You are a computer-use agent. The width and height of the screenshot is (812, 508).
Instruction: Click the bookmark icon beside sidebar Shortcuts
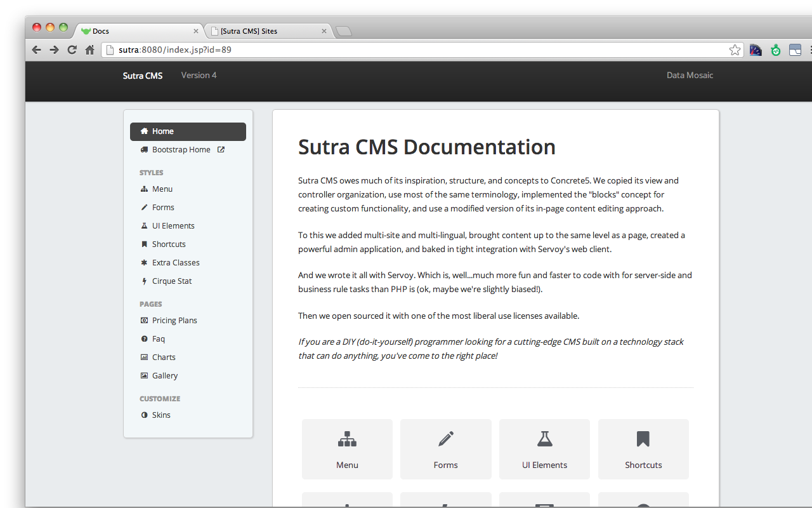click(144, 244)
